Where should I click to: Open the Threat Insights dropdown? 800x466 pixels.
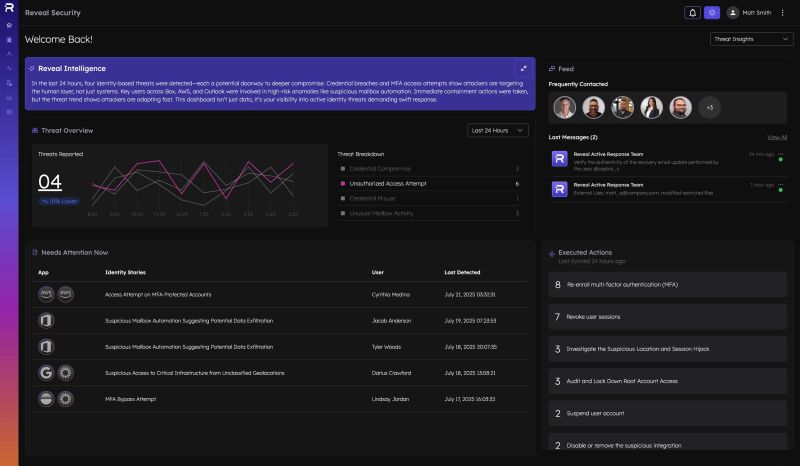point(751,39)
